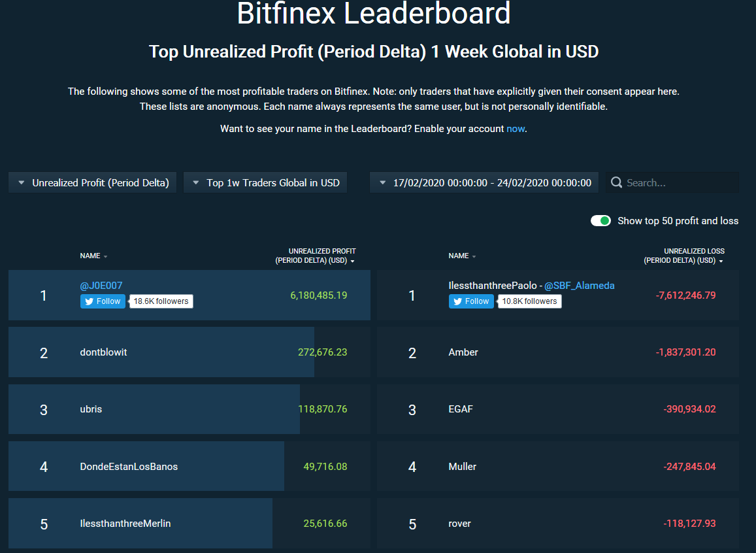
Task: Select trader name ubris
Action: click(91, 409)
